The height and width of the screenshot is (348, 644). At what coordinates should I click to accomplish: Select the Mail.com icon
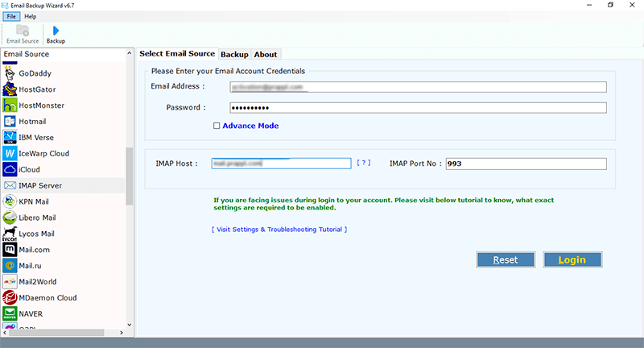(x=10, y=250)
